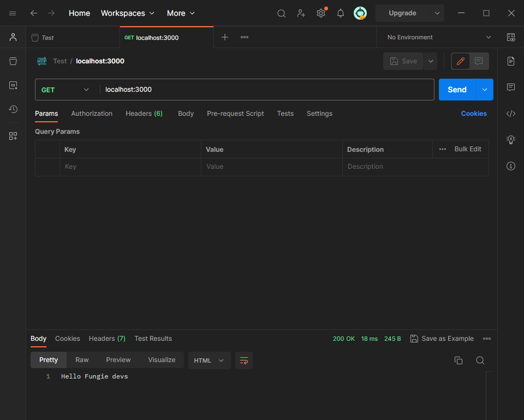Open the Documentation icon in the right sidebar
Image resolution: width=524 pixels, height=420 pixels.
point(511,61)
